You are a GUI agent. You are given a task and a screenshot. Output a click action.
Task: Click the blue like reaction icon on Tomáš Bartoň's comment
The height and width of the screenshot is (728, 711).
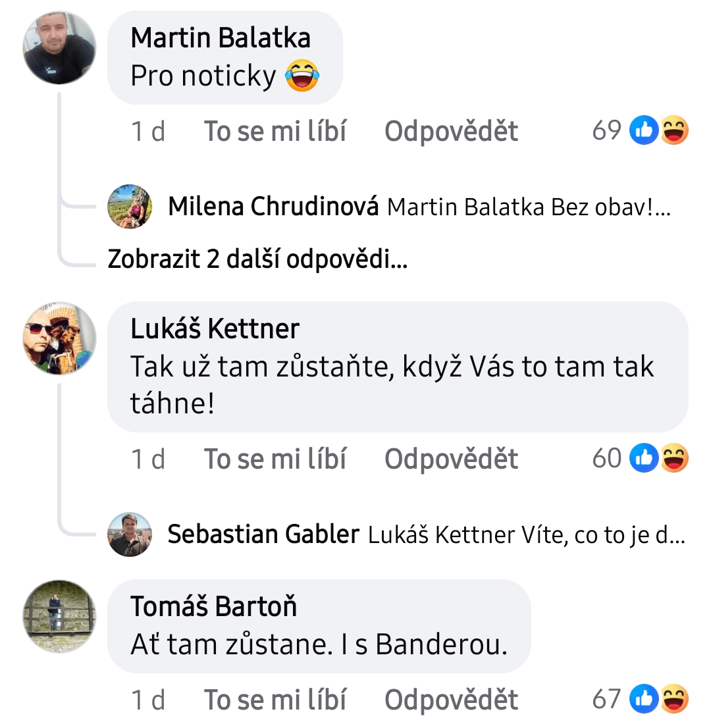(x=644, y=698)
